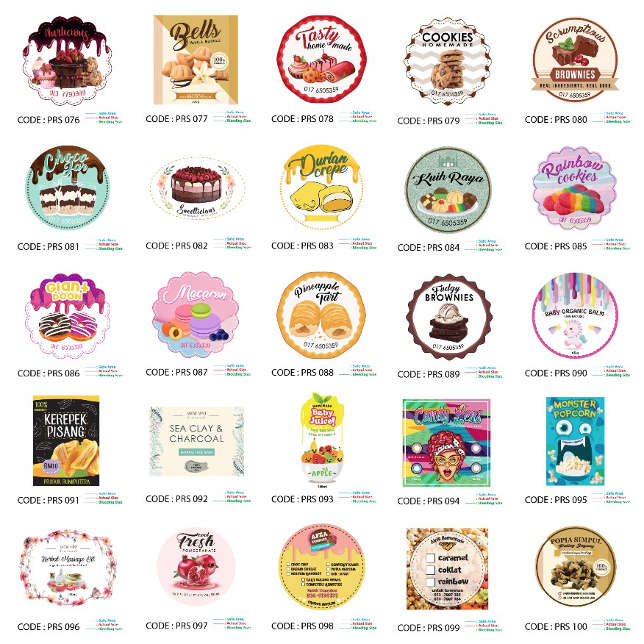Click the CODE : PRS 097 caption

pyautogui.click(x=176, y=626)
